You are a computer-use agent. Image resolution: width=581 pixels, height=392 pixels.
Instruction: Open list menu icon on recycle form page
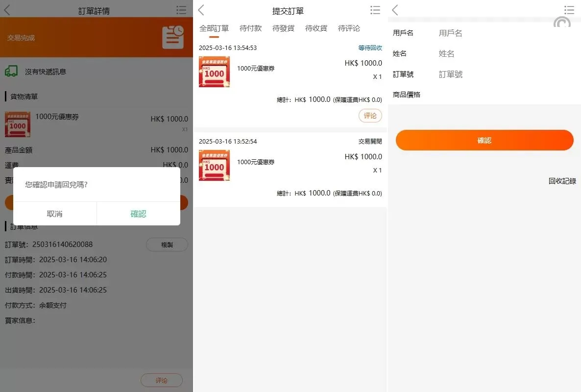569,10
